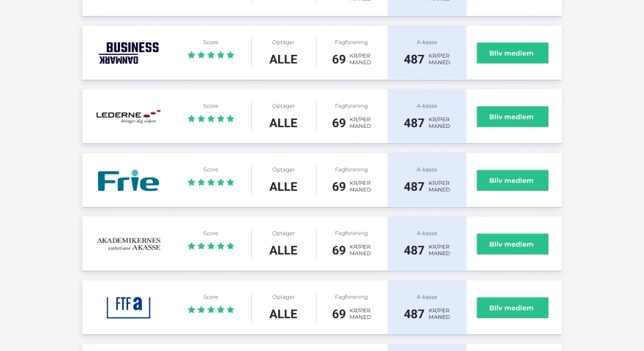This screenshot has width=644, height=351.
Task: Click the Lederne logo
Action: tap(129, 116)
